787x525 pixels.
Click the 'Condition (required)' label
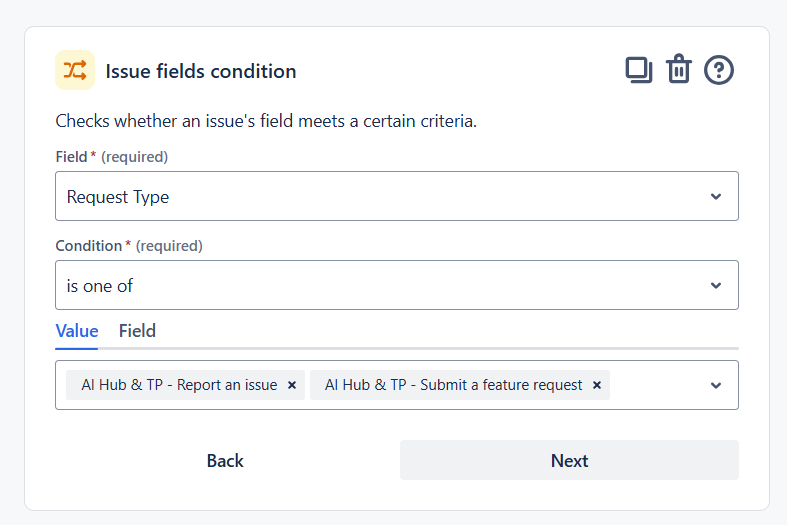[x=129, y=246]
